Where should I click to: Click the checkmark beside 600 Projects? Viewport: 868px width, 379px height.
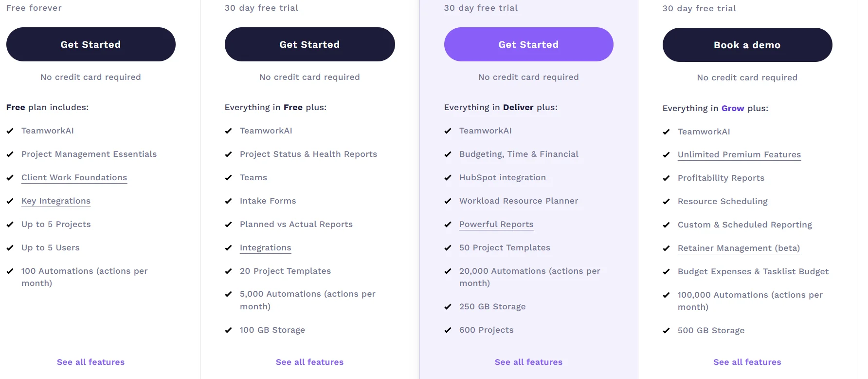pos(448,330)
